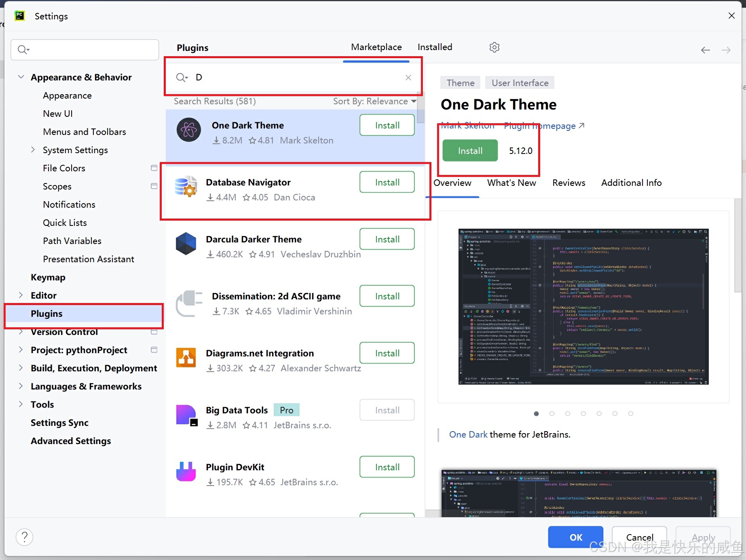746x560 pixels.
Task: Go forward with the right arrow icon
Action: 726,50
